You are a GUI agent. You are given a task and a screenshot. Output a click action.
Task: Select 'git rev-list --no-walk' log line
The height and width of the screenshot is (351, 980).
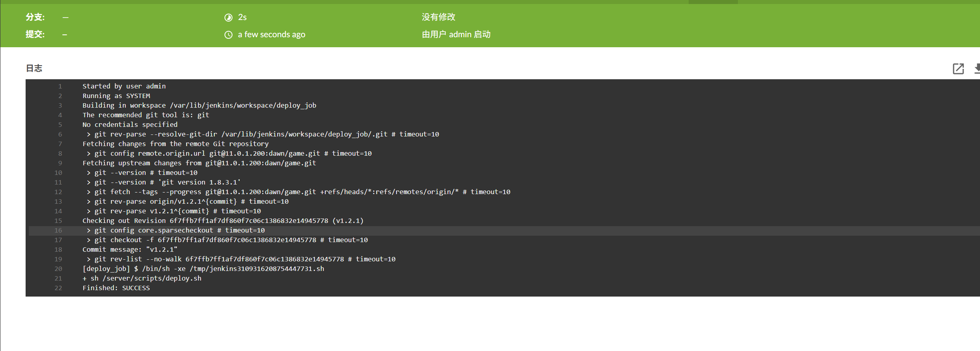click(x=241, y=259)
